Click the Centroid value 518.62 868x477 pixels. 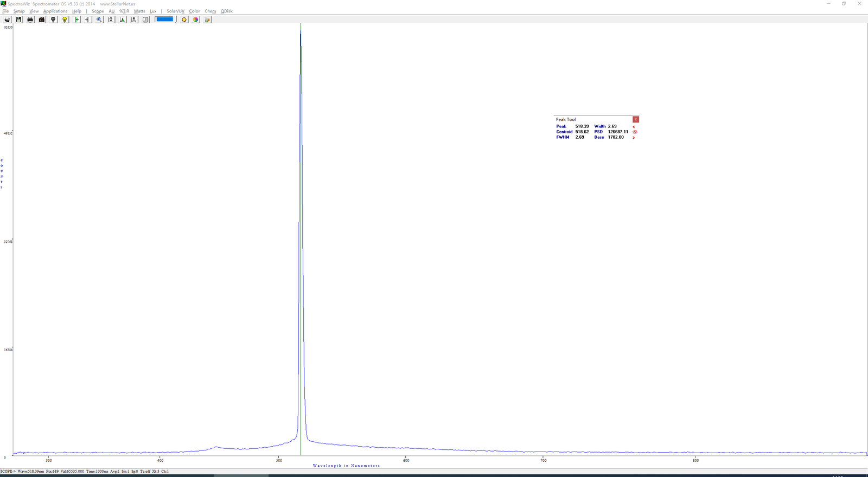[x=582, y=132]
